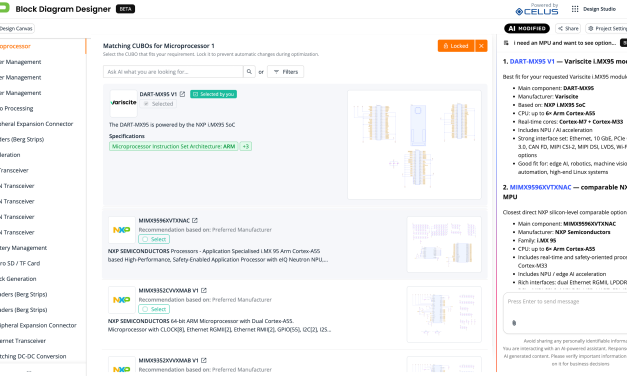Click the MIMX9596XVTXNAC card title
Screen dimensions: 627x376
(x=164, y=221)
